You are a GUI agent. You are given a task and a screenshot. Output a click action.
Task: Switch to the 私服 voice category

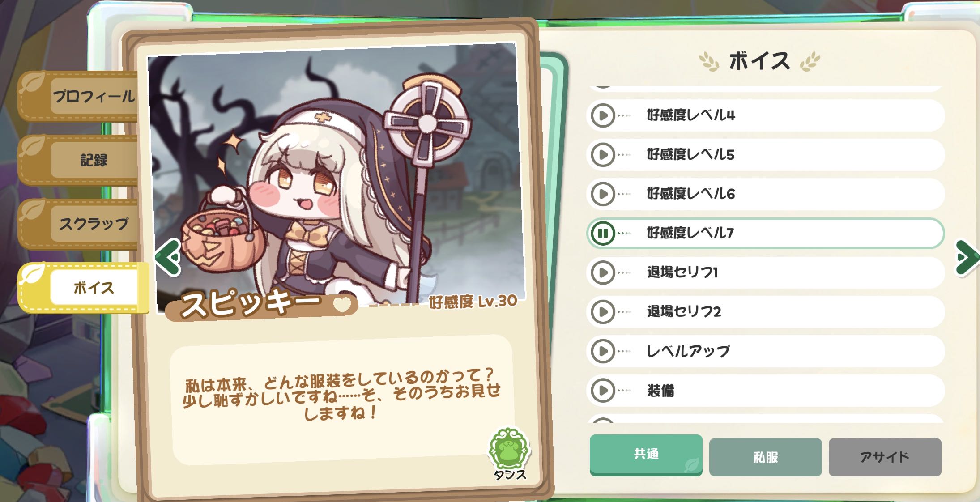coord(765,457)
